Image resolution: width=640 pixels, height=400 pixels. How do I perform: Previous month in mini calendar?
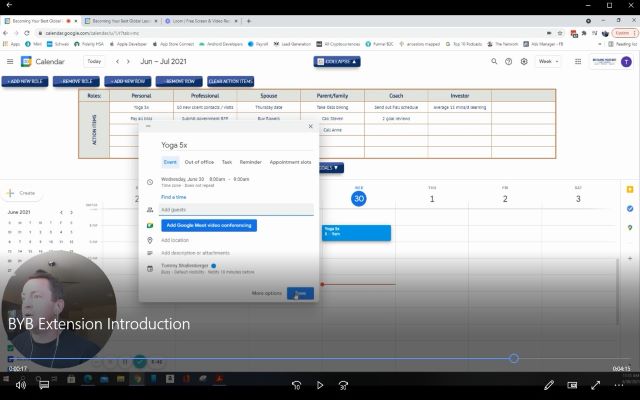click(x=61, y=212)
